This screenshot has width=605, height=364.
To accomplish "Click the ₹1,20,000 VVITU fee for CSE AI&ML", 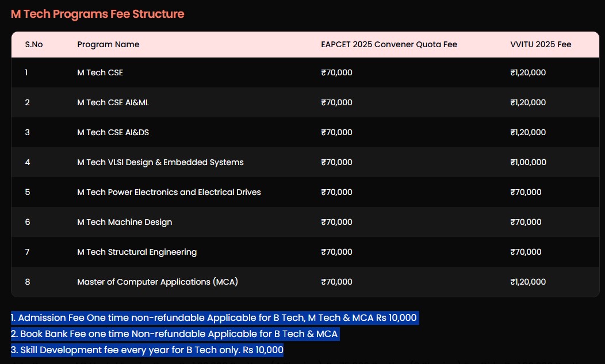I will point(528,102).
